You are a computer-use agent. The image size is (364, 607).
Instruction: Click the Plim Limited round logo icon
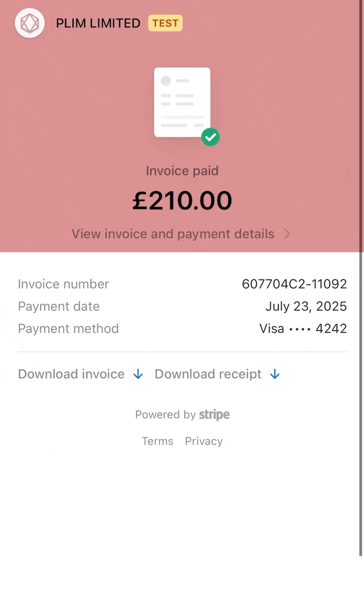(x=30, y=23)
